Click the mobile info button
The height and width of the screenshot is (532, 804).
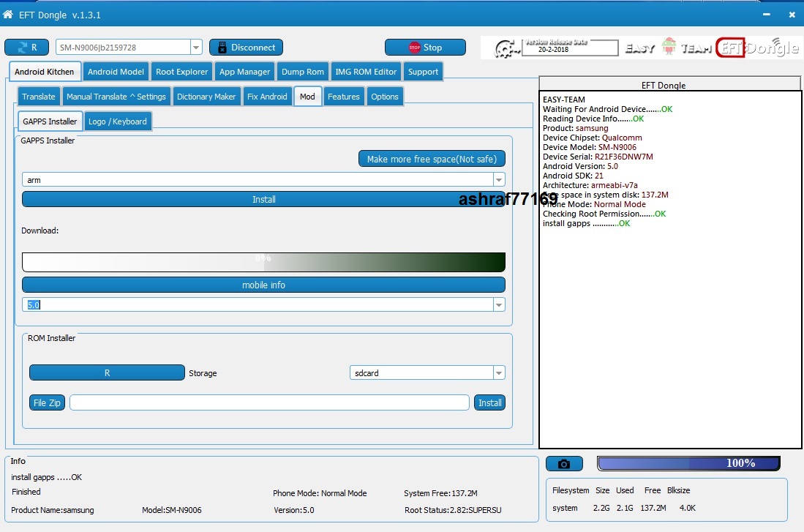click(263, 285)
